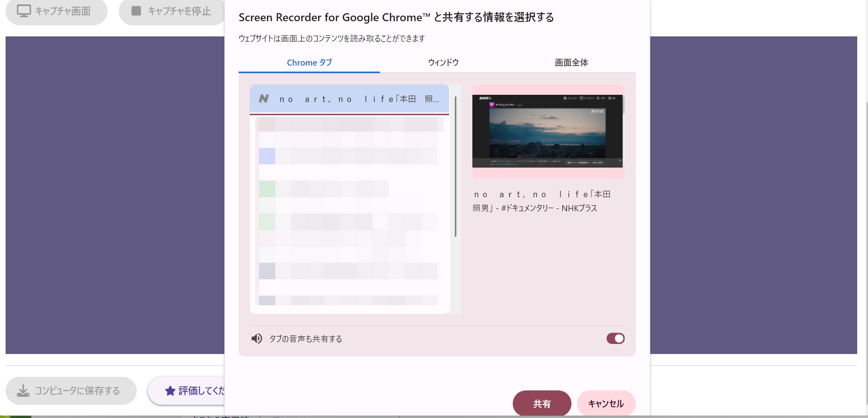This screenshot has width=868, height=418.
Task: Click the download icon in コンピュータに保存する
Action: (x=23, y=390)
